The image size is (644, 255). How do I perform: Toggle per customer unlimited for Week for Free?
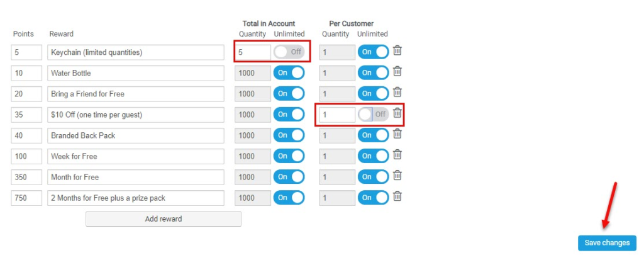click(x=373, y=156)
